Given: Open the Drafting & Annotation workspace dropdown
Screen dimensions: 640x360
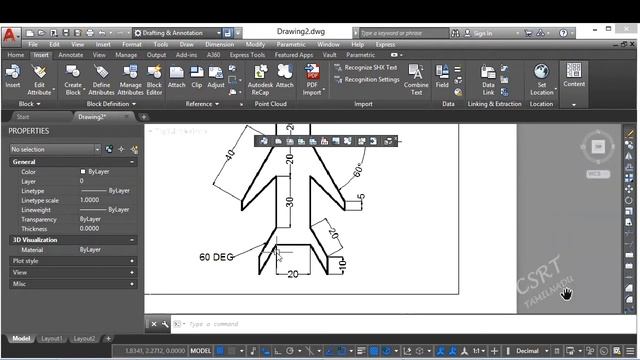Looking at the screenshot, I should (178, 33).
